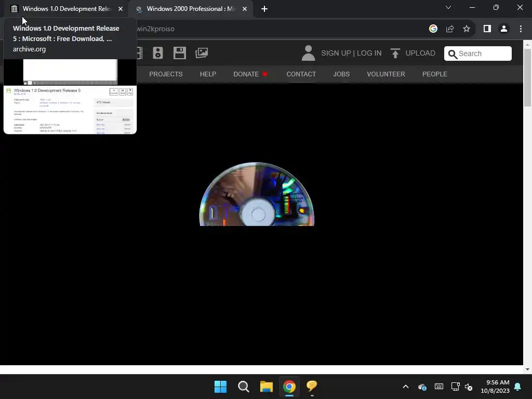The image size is (532, 399).
Task: Toggle the Chrome side panel
Action: [x=487, y=29]
